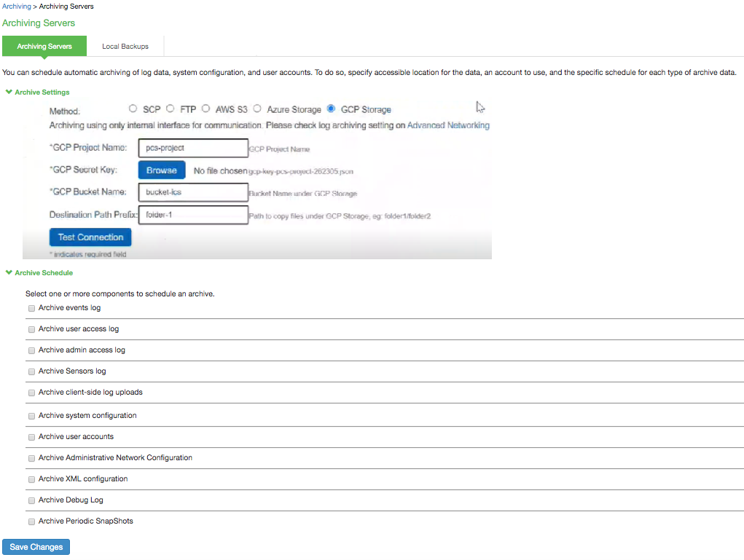Choose AWS S3 as archive method
744x560 pixels.
[x=205, y=109]
